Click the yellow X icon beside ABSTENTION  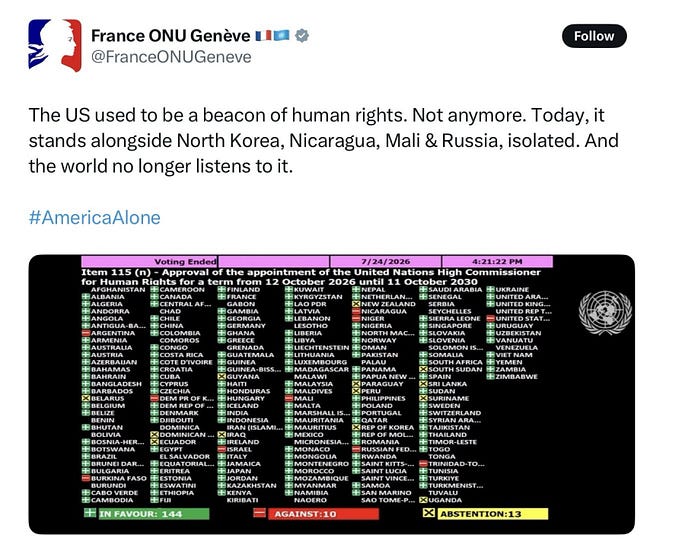coord(429,513)
